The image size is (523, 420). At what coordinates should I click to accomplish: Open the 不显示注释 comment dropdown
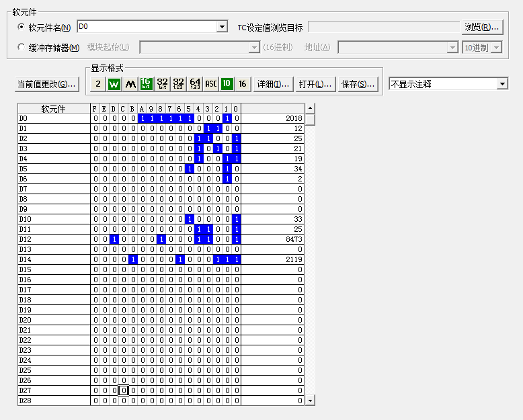502,84
